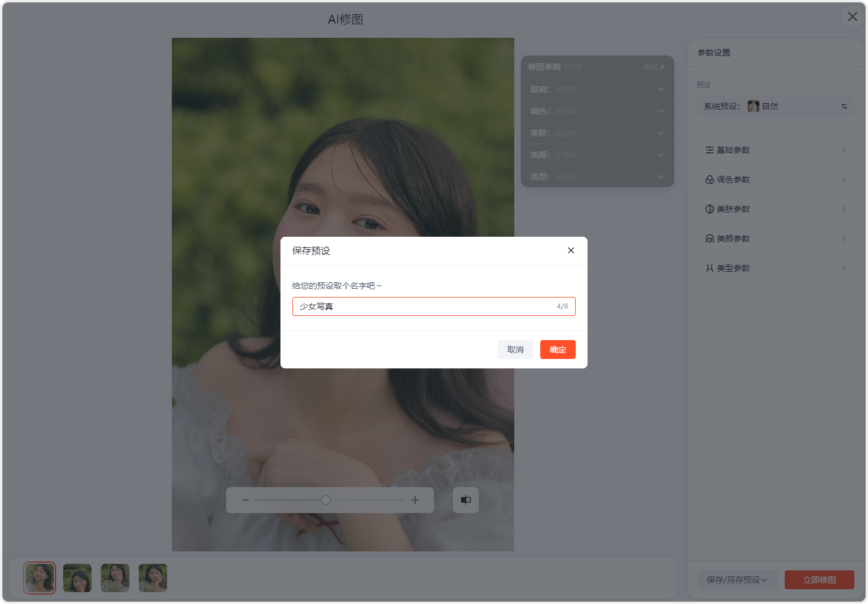Screen dimensions: 868x604
Task: Open the 美颜参数 face settings section
Action: pyautogui.click(x=776, y=239)
